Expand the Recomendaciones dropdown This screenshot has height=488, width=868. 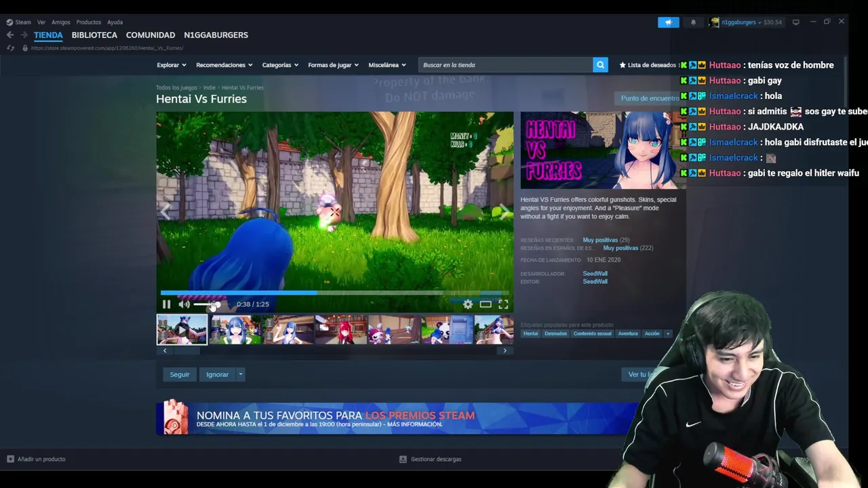click(224, 65)
